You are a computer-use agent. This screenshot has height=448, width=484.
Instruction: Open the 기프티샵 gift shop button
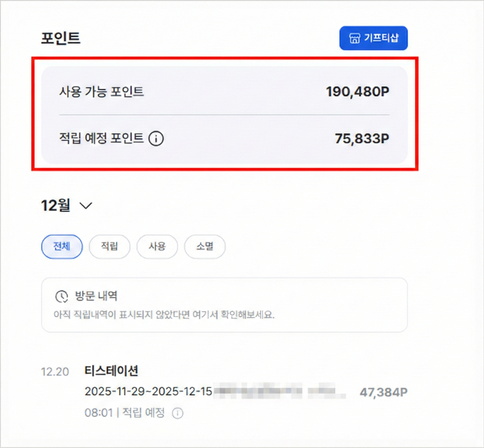pos(373,38)
